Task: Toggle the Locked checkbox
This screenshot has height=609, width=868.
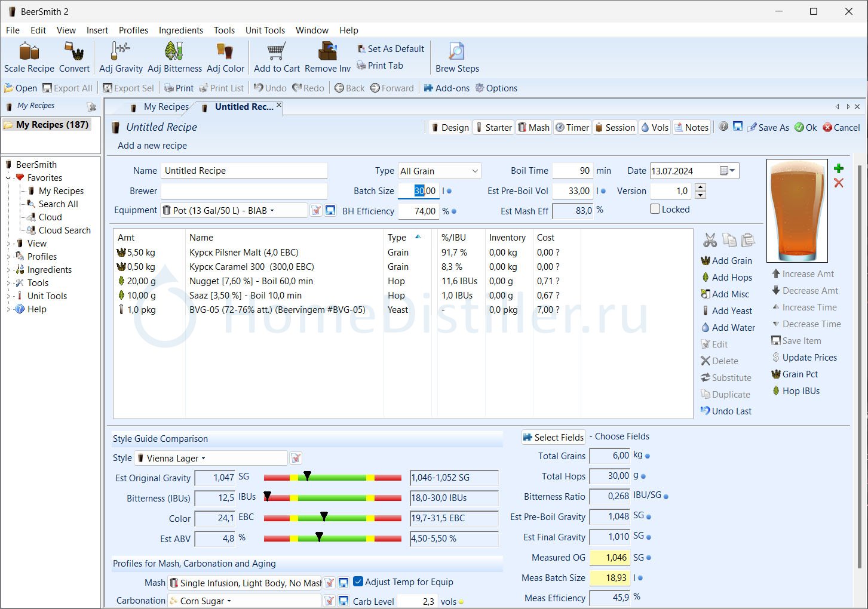Action: (x=655, y=209)
